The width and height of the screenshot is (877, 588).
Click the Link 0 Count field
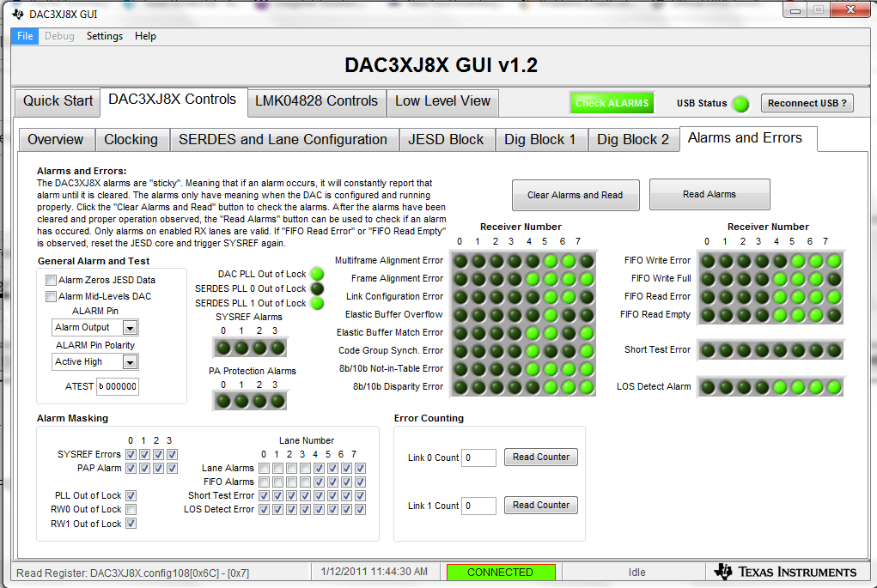pos(478,458)
